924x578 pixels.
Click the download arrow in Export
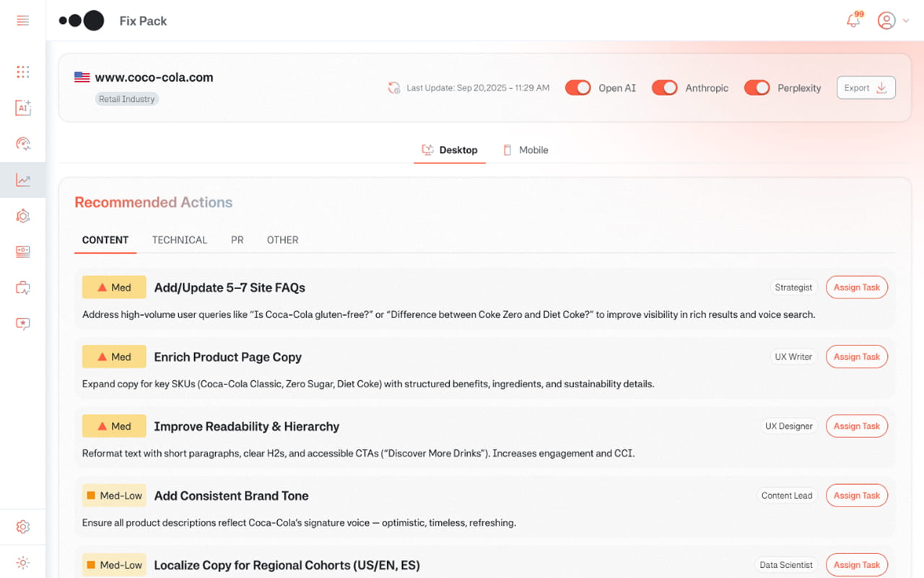point(881,88)
